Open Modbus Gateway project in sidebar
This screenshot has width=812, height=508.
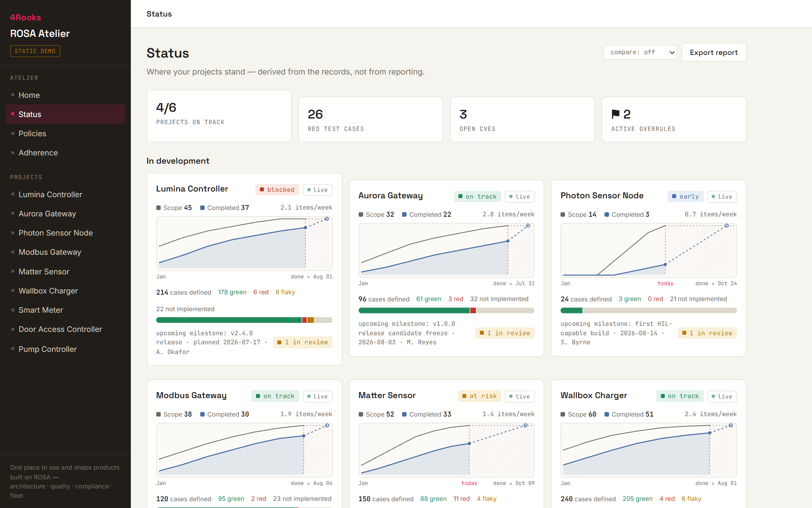click(65, 252)
